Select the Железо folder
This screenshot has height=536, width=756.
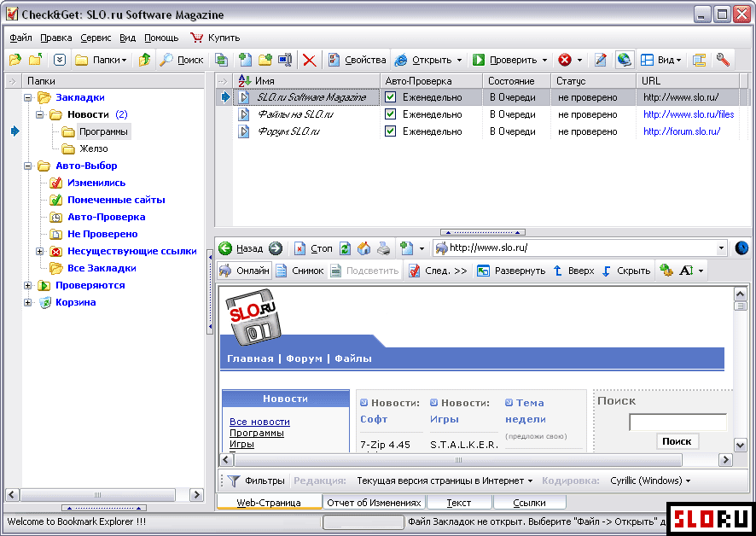click(94, 149)
